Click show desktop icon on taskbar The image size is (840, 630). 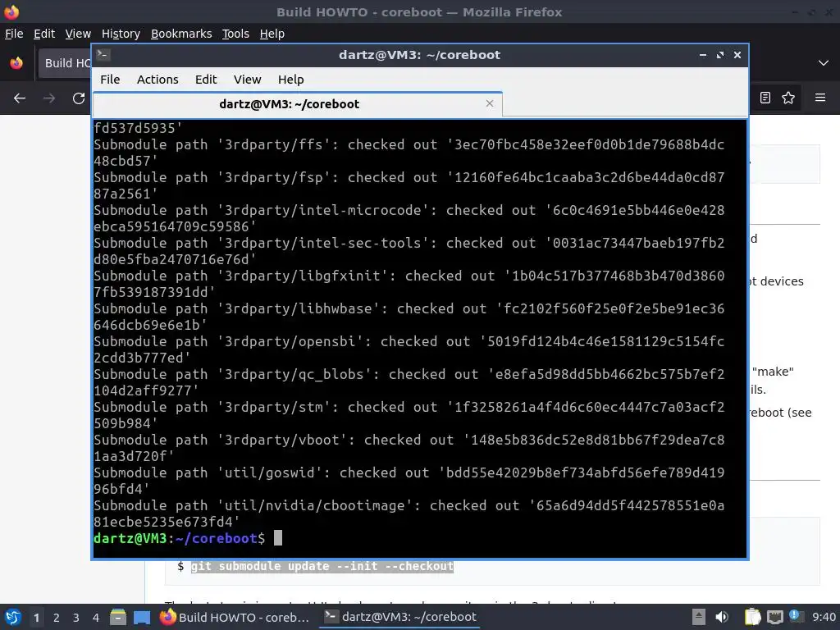[141, 617]
